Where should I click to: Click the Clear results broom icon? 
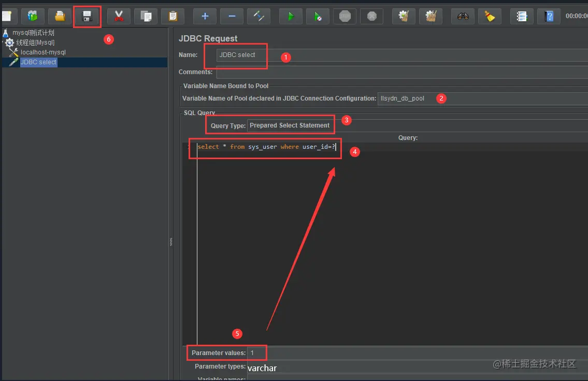tap(404, 16)
